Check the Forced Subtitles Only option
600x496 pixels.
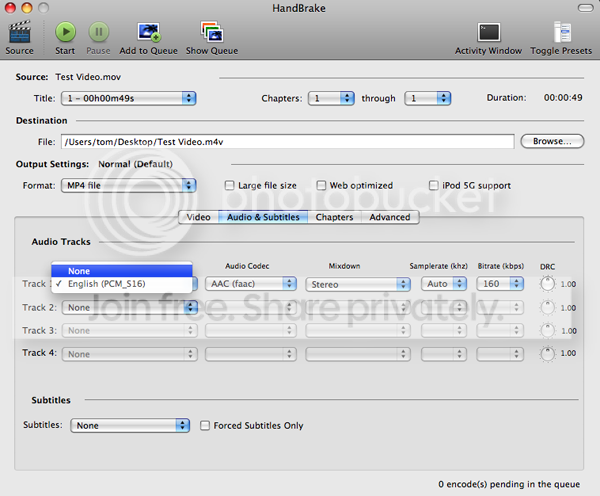coord(205,425)
